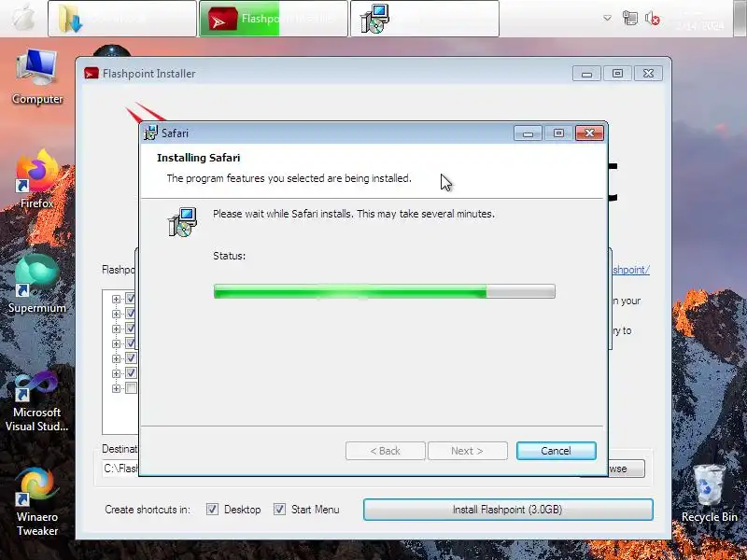This screenshot has height=560, width=747.
Task: Click the Status: label
Action: pyautogui.click(x=229, y=256)
